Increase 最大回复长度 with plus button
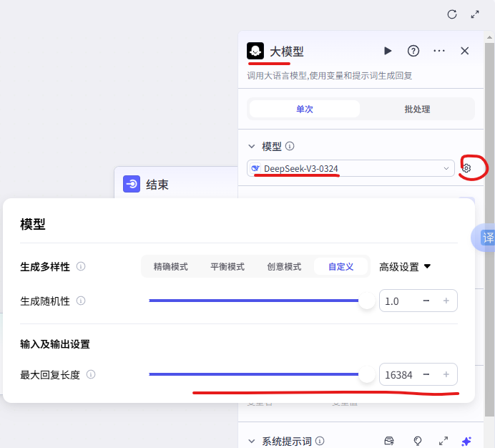The height and width of the screenshot is (448, 495). click(446, 374)
